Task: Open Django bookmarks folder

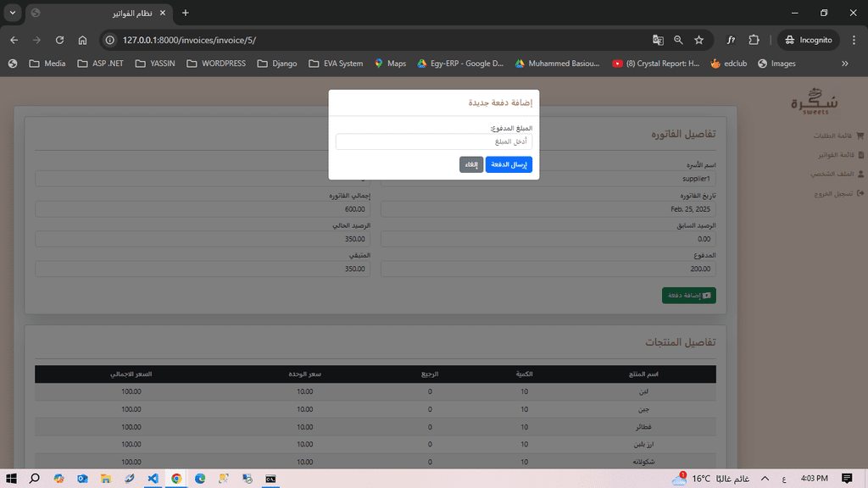Action: pos(277,64)
